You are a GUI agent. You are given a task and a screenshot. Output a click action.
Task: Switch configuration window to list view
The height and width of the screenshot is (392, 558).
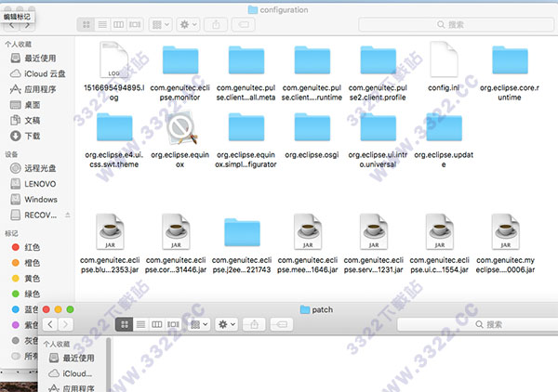pyautogui.click(x=102, y=24)
